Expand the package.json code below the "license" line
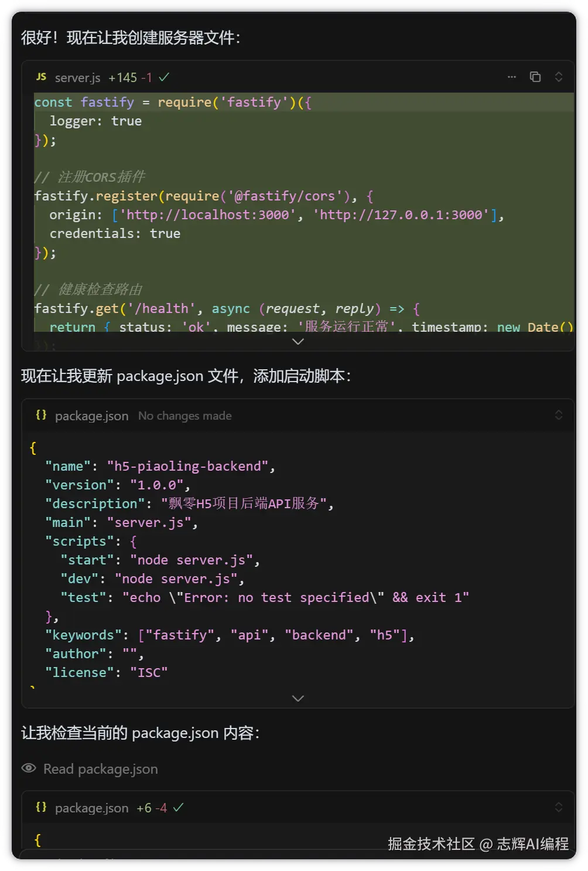 coord(298,698)
